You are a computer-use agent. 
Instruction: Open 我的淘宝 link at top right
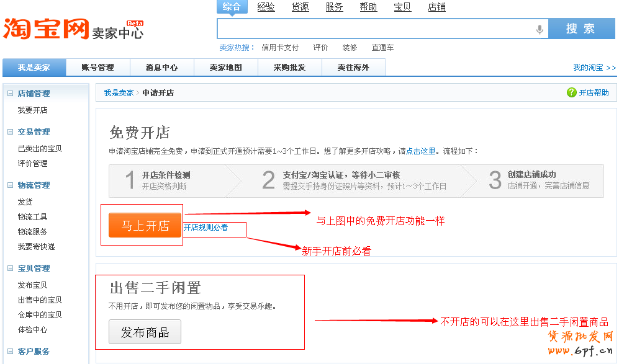coord(594,68)
